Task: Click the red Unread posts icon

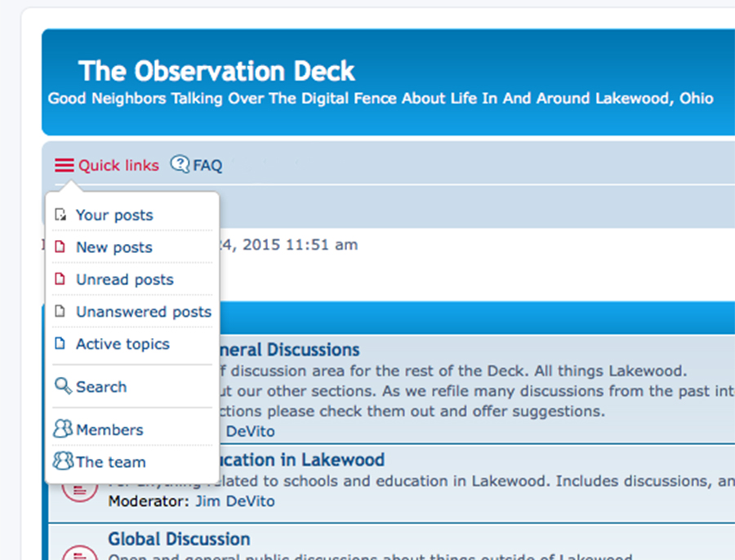Action: click(60, 279)
